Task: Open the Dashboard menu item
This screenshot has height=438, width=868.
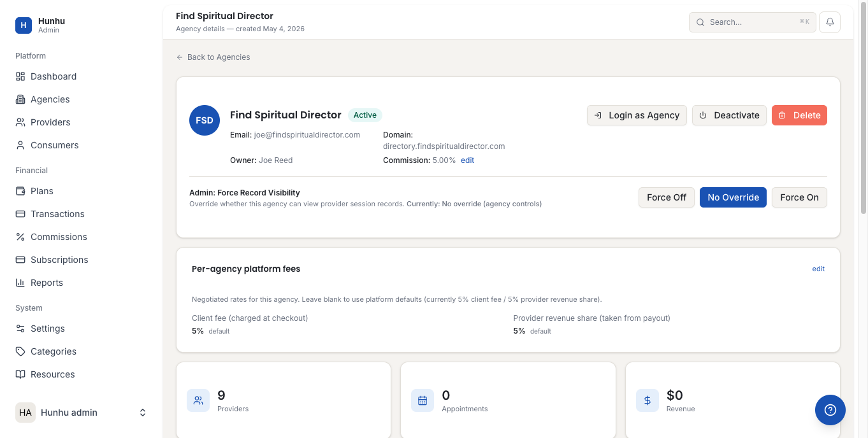Action: tap(81, 76)
